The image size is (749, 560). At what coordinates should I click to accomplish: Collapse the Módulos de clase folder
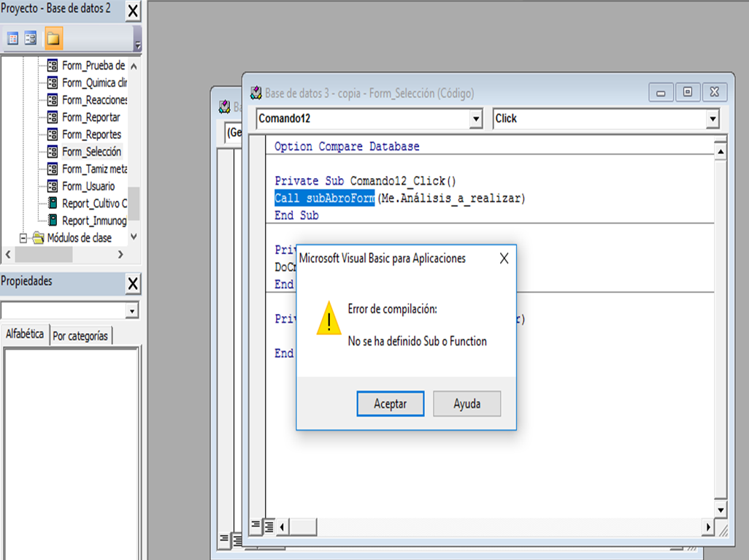coord(23,237)
